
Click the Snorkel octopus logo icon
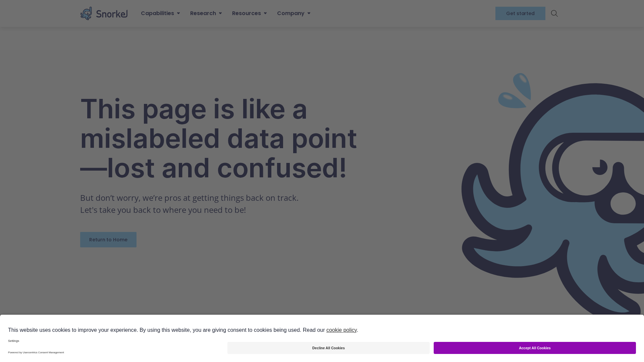point(86,13)
